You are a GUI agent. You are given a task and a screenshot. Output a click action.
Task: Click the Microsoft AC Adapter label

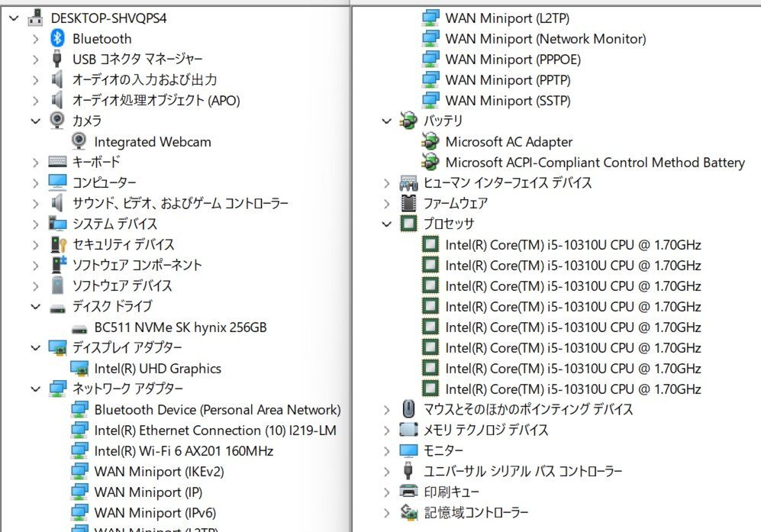pos(509,142)
